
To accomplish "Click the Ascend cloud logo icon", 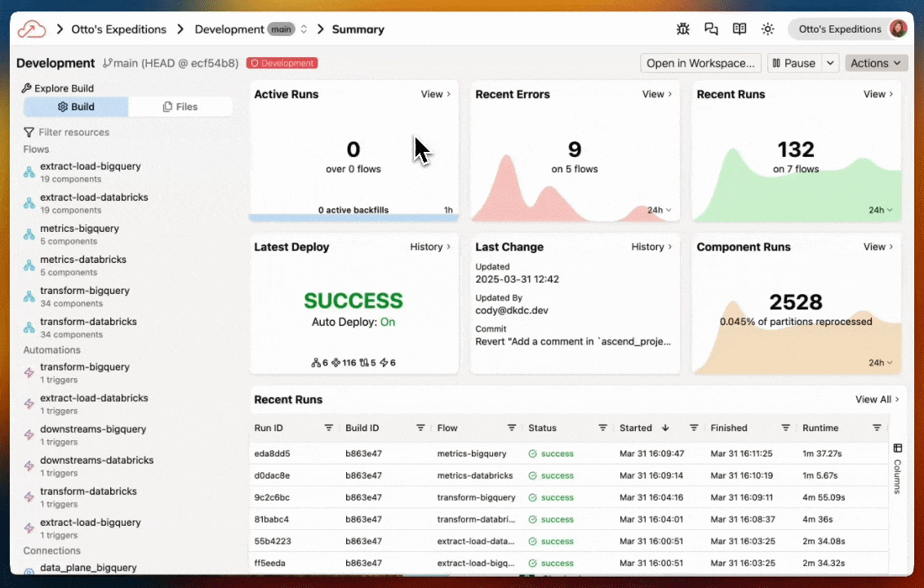I will click(x=31, y=29).
